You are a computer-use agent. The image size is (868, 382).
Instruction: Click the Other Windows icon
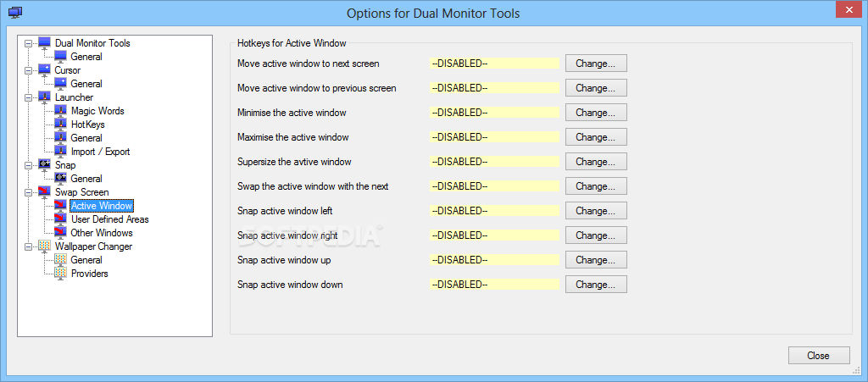(x=60, y=233)
